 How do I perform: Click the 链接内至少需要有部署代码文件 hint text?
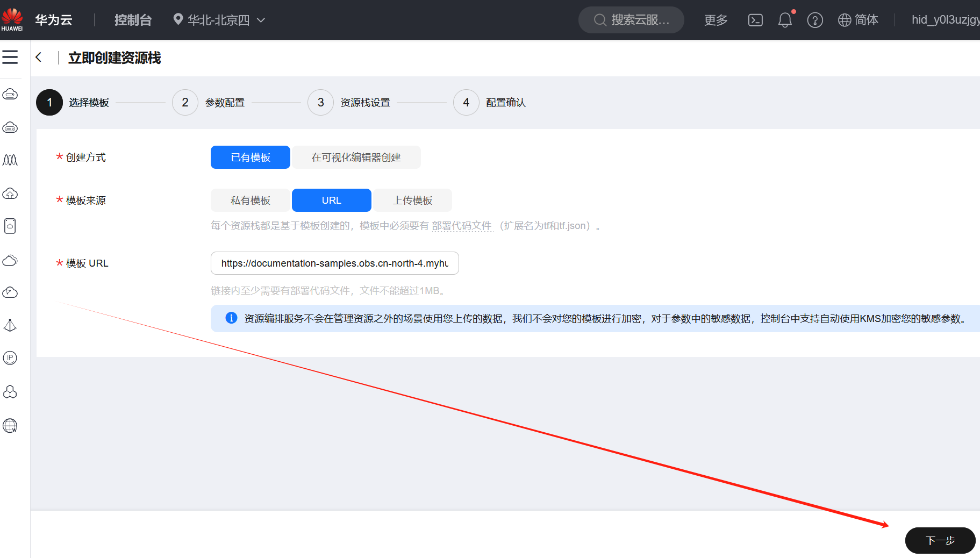329,291
